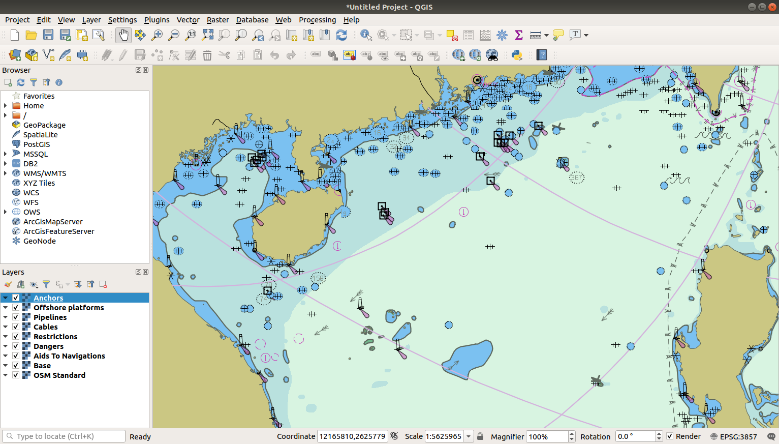Click the Type to locate search field
Image resolution: width=779 pixels, height=444 pixels.
click(x=65, y=437)
